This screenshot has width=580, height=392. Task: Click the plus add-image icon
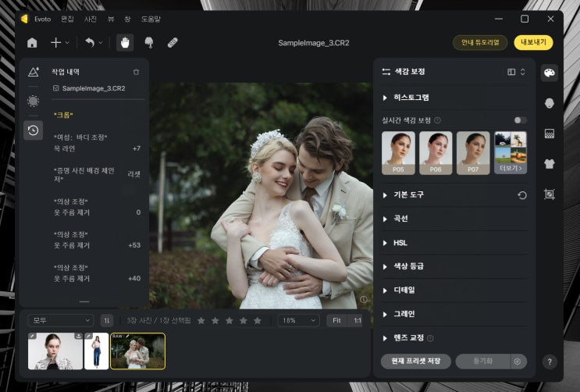tap(56, 43)
